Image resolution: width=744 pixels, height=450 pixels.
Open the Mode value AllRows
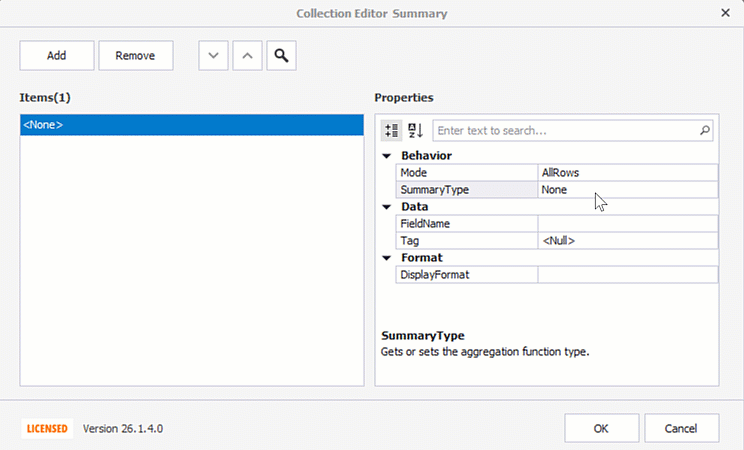coord(628,173)
